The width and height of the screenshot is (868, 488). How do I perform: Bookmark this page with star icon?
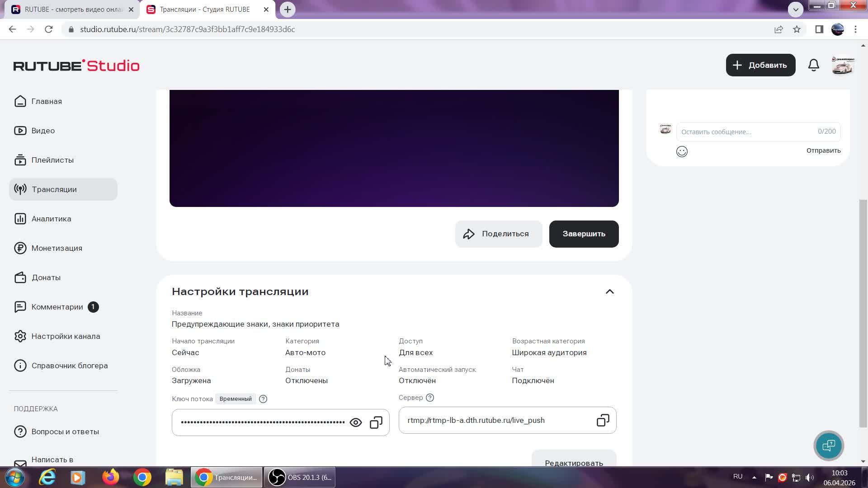click(797, 29)
